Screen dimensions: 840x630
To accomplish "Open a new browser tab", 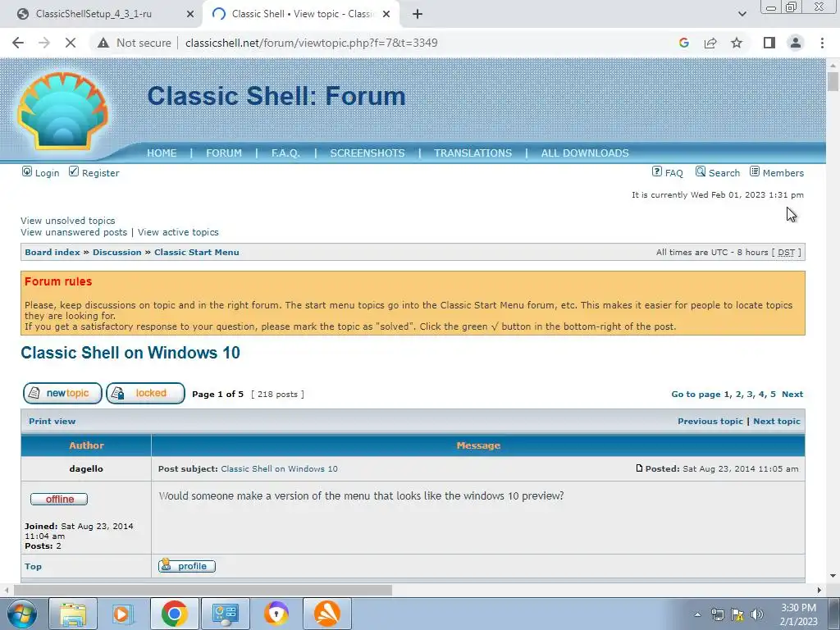I will 418,14.
